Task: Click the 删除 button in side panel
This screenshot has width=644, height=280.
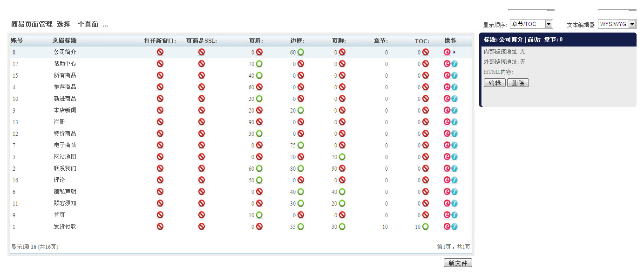Action: pos(518,83)
